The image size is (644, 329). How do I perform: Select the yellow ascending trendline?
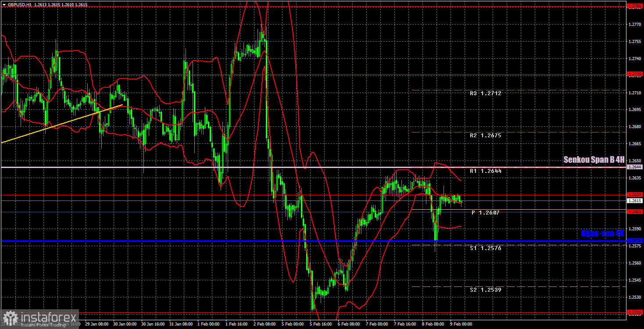point(61,124)
